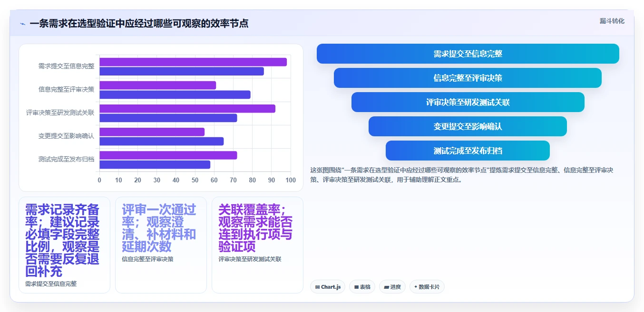Image resolution: width=644 pixels, height=312 pixels.
Task: Click the purple bar for 需求提交至信息完整
Action: click(x=193, y=62)
